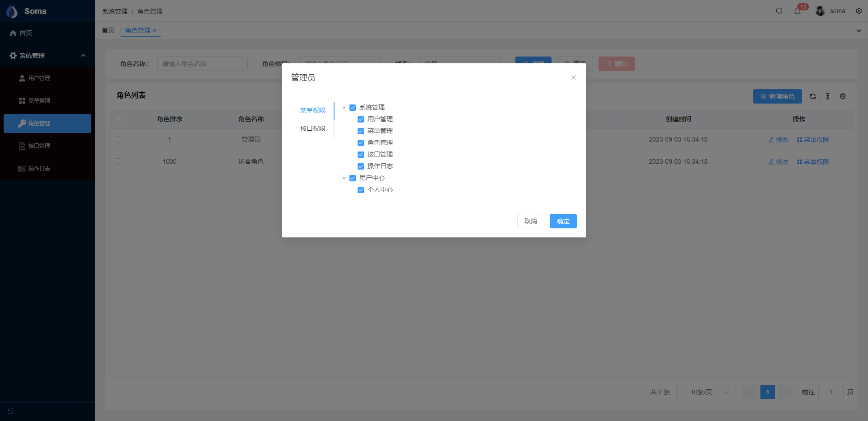The width and height of the screenshot is (868, 421).
Task: Uncheck the 用户管理 permission checkbox
Action: point(361,119)
